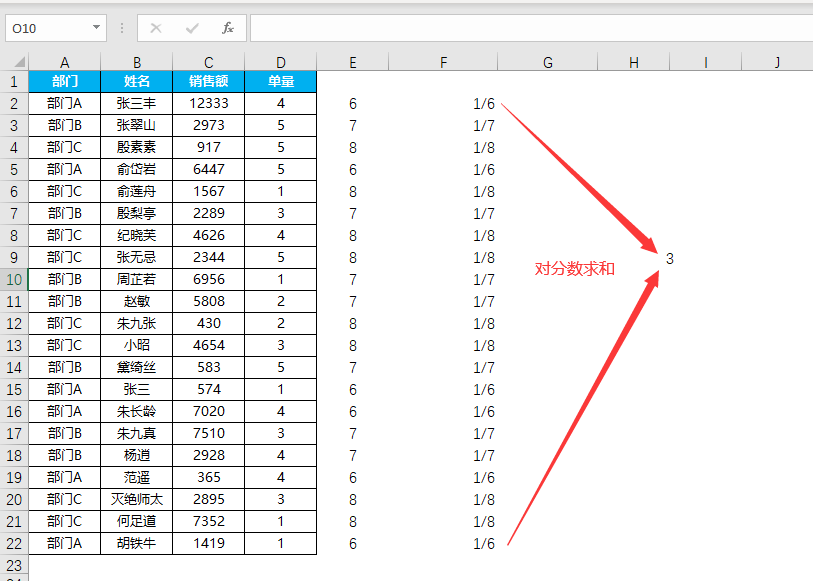Select the cell containing 小昭
This screenshot has height=581, width=813.
point(136,345)
